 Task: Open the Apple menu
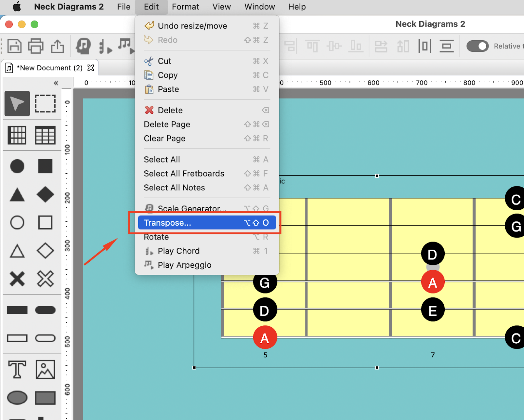17,7
